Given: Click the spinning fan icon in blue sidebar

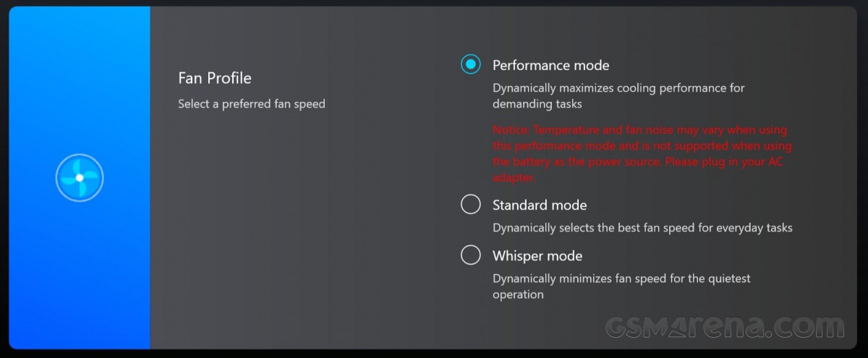Looking at the screenshot, I should [x=80, y=177].
